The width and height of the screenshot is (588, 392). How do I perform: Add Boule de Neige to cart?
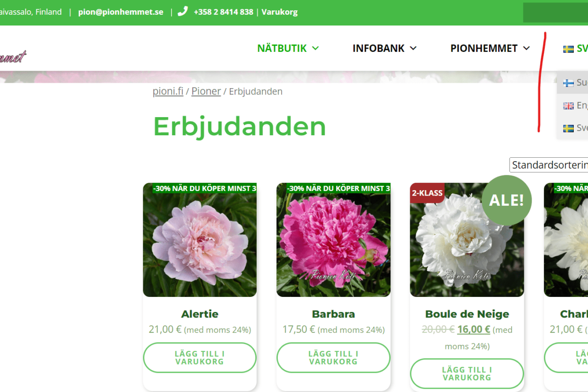pyautogui.click(x=466, y=373)
